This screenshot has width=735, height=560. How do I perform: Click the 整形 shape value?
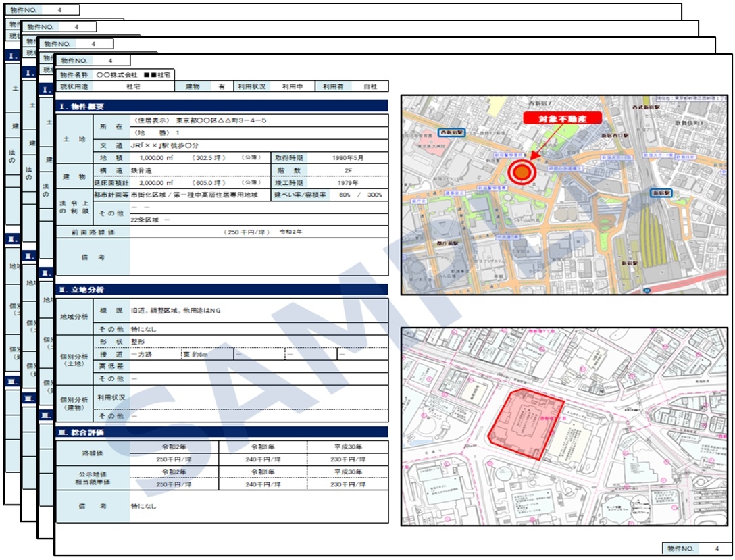(x=138, y=342)
